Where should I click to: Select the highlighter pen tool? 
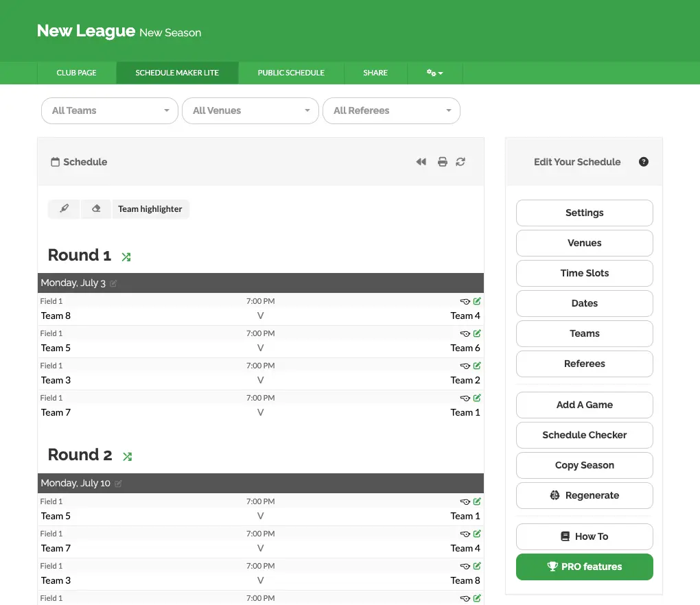65,209
